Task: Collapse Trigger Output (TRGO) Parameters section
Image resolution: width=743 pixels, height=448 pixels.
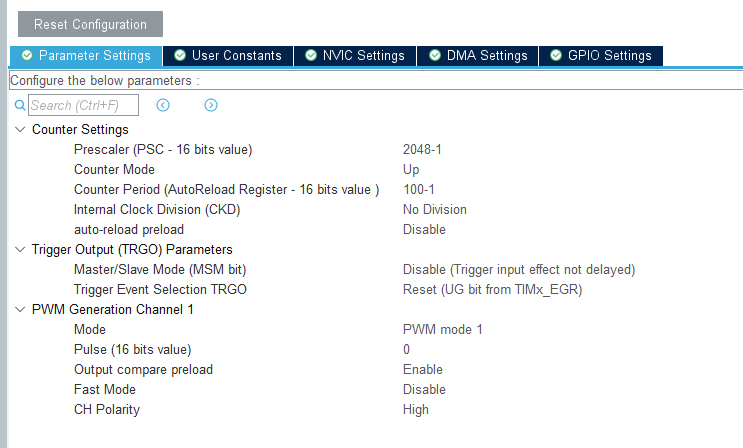Action: tap(20, 250)
